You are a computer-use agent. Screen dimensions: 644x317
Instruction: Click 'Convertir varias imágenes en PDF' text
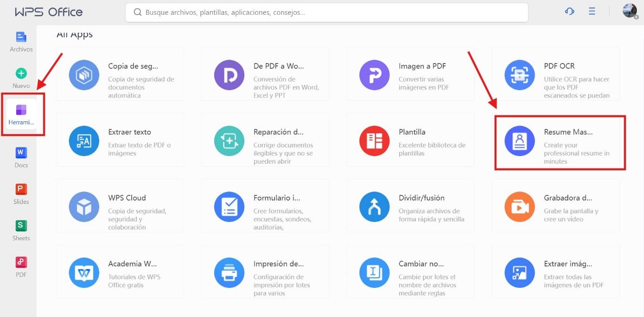tap(424, 83)
